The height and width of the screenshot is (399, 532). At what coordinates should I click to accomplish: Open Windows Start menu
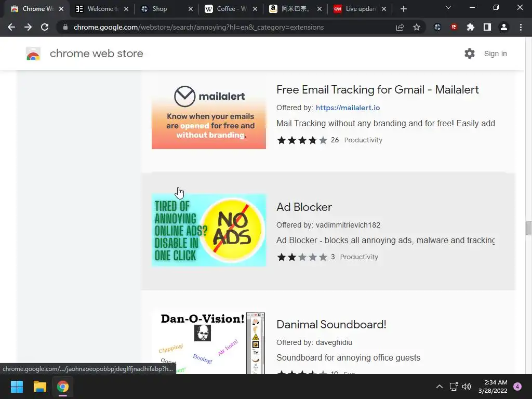17,387
